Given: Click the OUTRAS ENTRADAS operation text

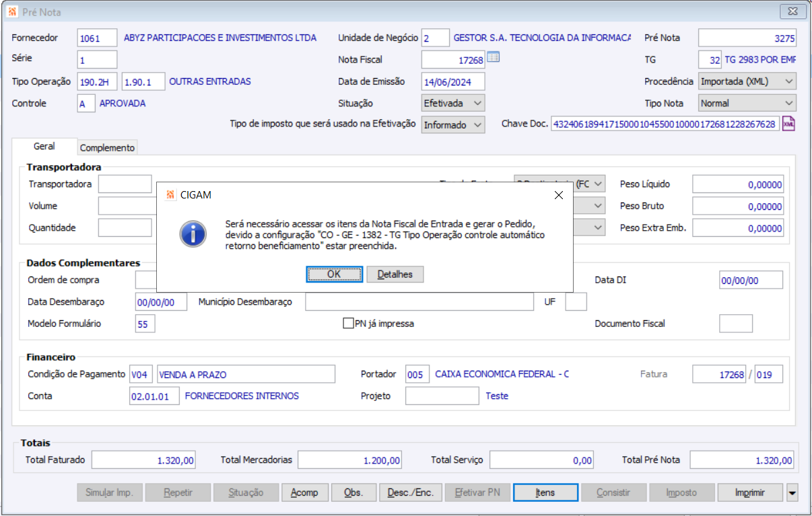Looking at the screenshot, I should [x=210, y=81].
